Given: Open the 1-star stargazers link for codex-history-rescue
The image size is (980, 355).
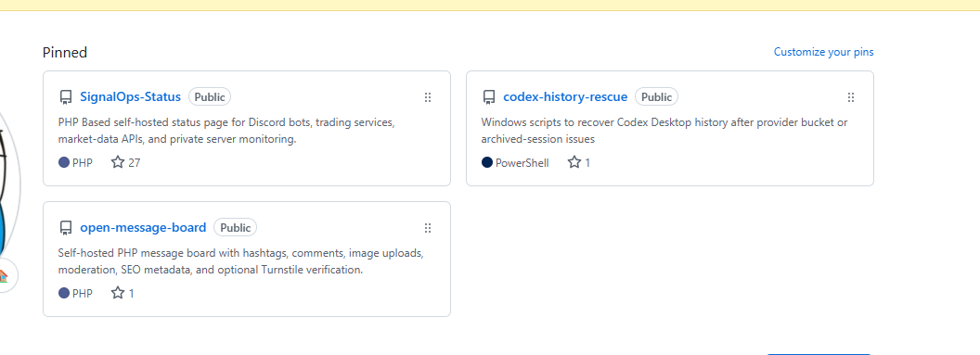Looking at the screenshot, I should pos(579,163).
